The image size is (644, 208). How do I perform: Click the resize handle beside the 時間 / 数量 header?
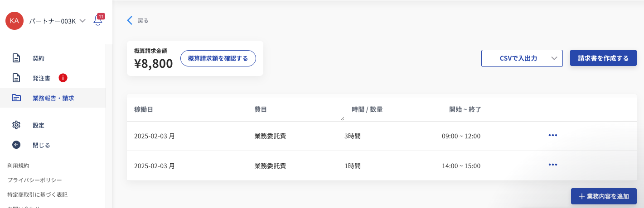pyautogui.click(x=342, y=119)
